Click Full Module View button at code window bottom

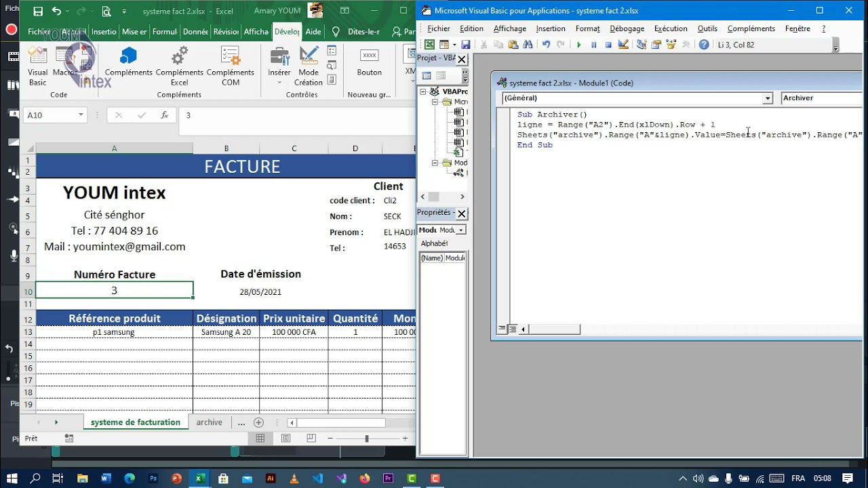pyautogui.click(x=513, y=329)
